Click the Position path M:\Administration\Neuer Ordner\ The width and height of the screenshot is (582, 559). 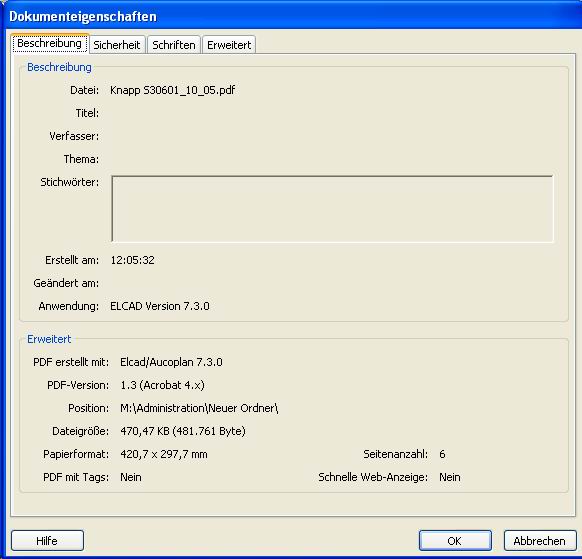[199, 408]
